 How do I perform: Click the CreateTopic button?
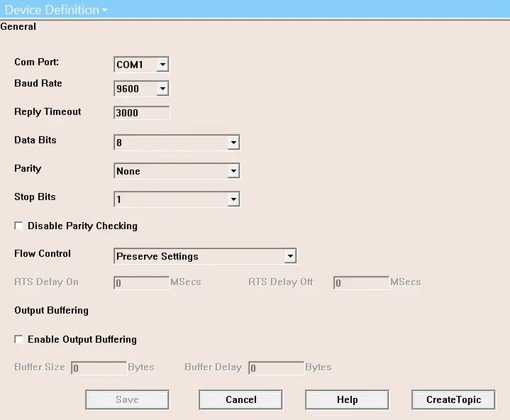point(453,399)
